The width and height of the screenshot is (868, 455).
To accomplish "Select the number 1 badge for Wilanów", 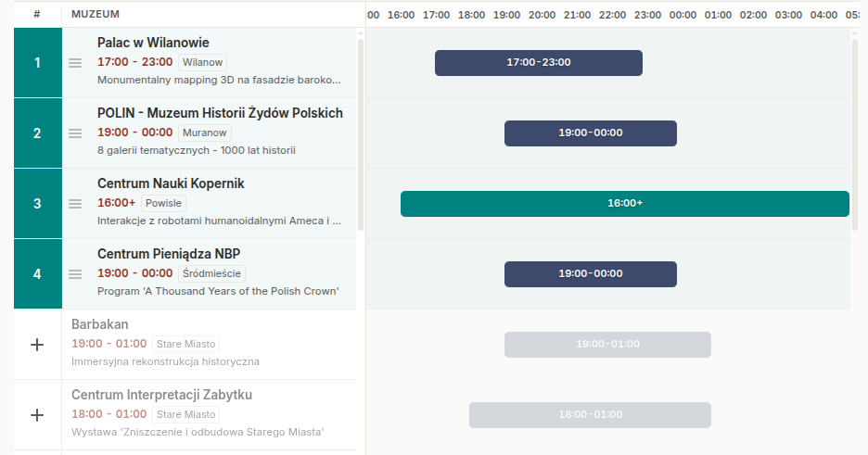I will (37, 63).
